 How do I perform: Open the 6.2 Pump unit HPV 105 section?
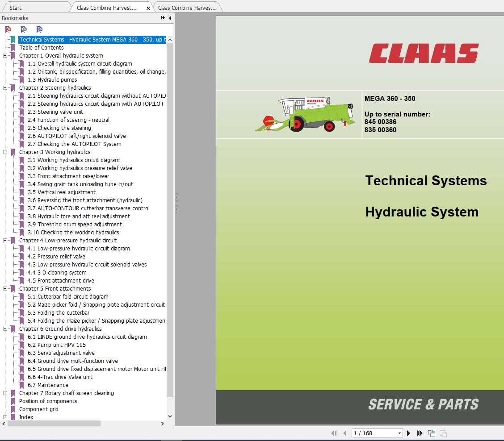(63, 345)
